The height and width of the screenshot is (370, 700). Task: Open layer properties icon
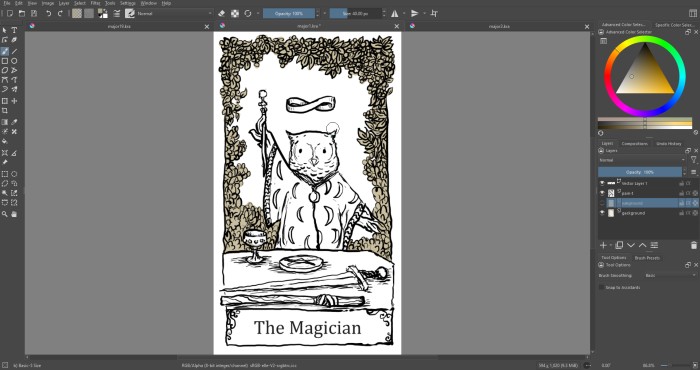(654, 245)
